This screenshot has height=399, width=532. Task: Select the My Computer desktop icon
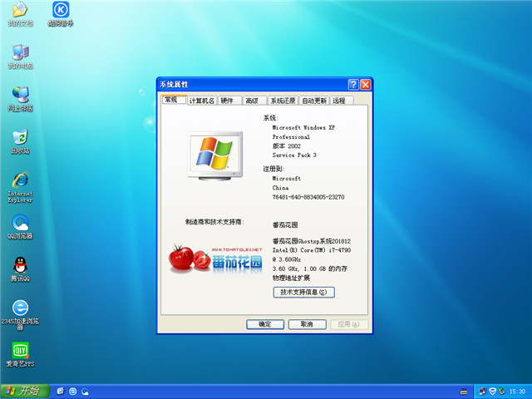coord(20,57)
